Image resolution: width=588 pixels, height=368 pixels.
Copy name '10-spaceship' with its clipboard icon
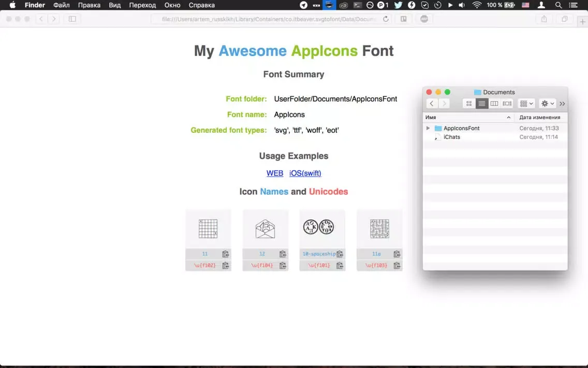(x=340, y=254)
